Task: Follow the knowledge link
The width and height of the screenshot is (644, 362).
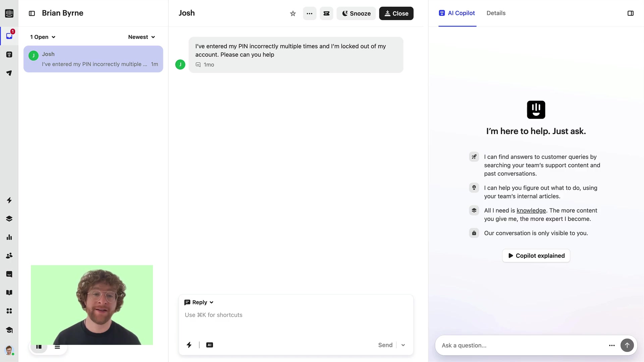Action: (x=531, y=210)
